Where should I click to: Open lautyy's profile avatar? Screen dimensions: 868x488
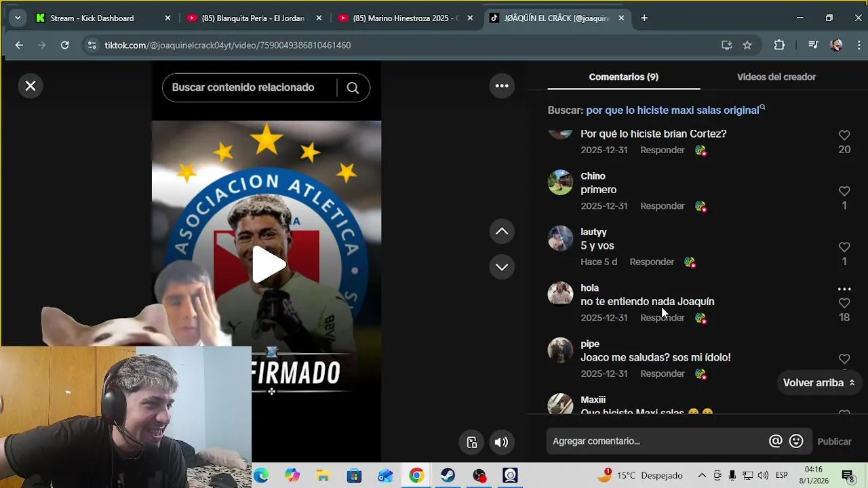560,238
